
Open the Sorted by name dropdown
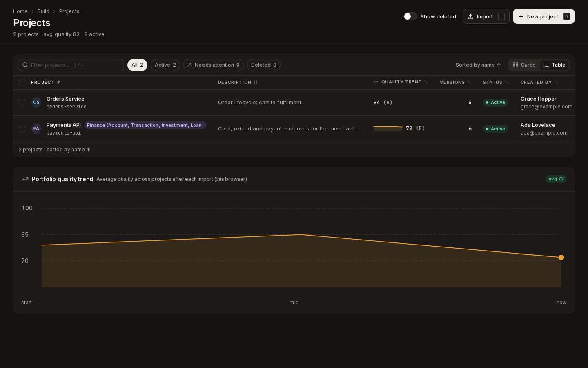(478, 65)
